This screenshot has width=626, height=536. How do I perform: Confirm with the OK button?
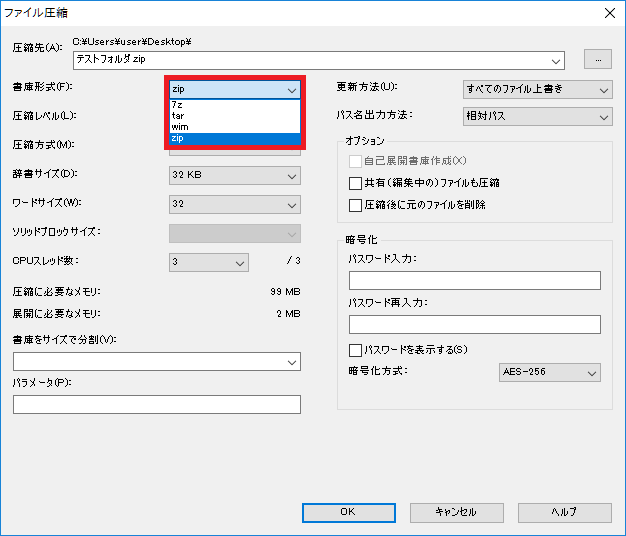pyautogui.click(x=349, y=512)
